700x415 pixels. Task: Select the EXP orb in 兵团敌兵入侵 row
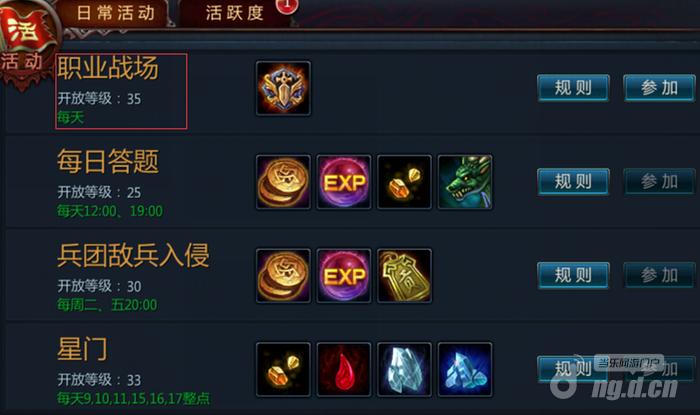coord(344,276)
